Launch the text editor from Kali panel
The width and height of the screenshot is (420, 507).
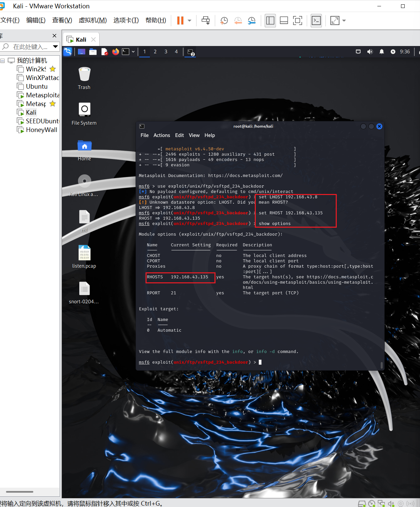click(105, 52)
